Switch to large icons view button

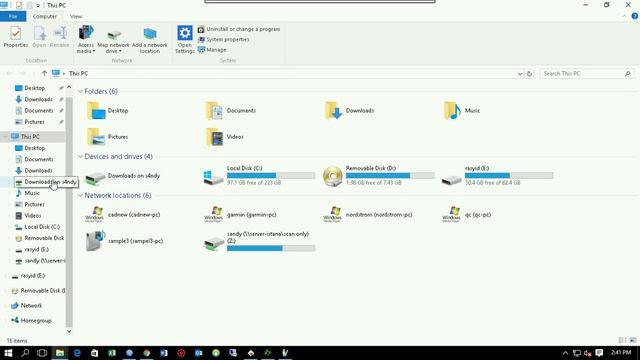[x=633, y=340]
